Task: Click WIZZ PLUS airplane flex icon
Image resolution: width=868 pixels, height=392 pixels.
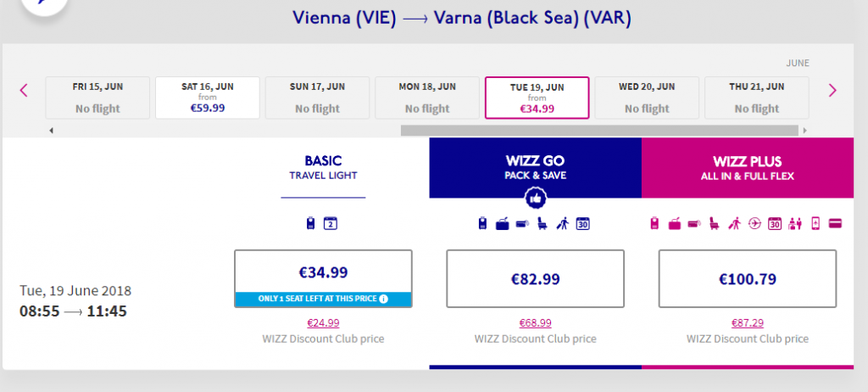Action: click(754, 224)
